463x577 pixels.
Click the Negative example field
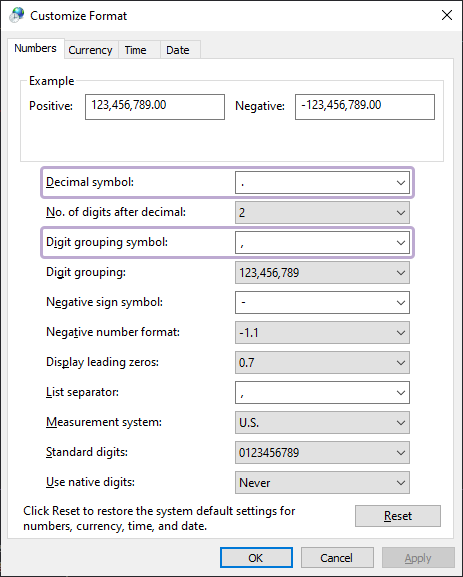(365, 107)
